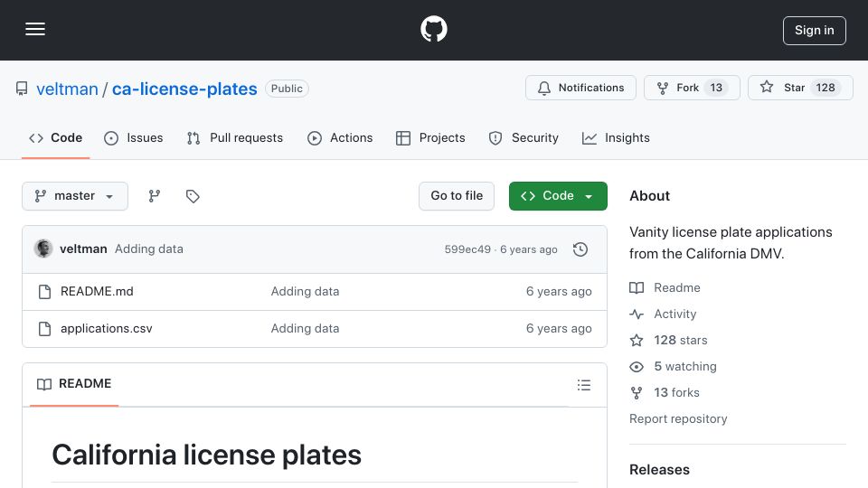Click the Notifications bell button
The height and width of the screenshot is (488, 868).
[580, 88]
